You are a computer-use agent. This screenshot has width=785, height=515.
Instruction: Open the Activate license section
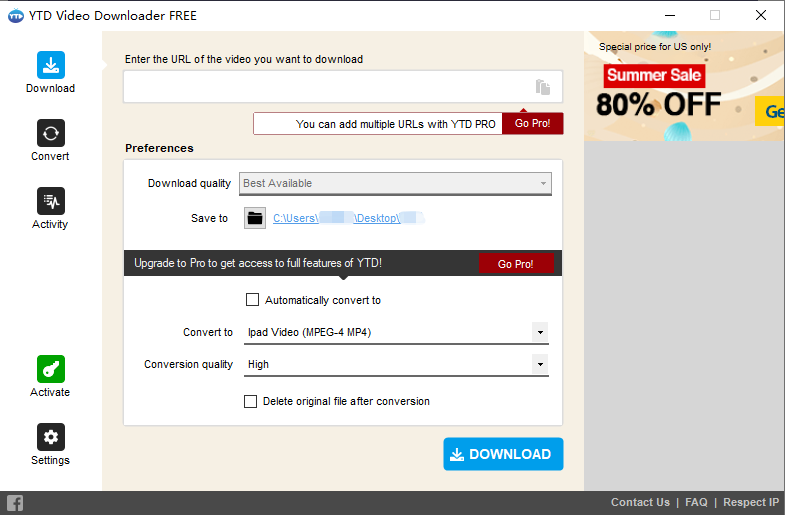pyautogui.click(x=51, y=376)
